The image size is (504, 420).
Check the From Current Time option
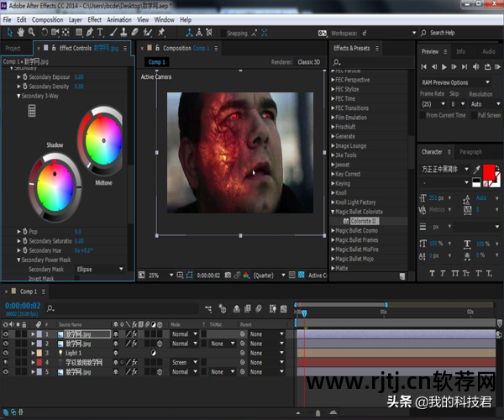click(423, 115)
